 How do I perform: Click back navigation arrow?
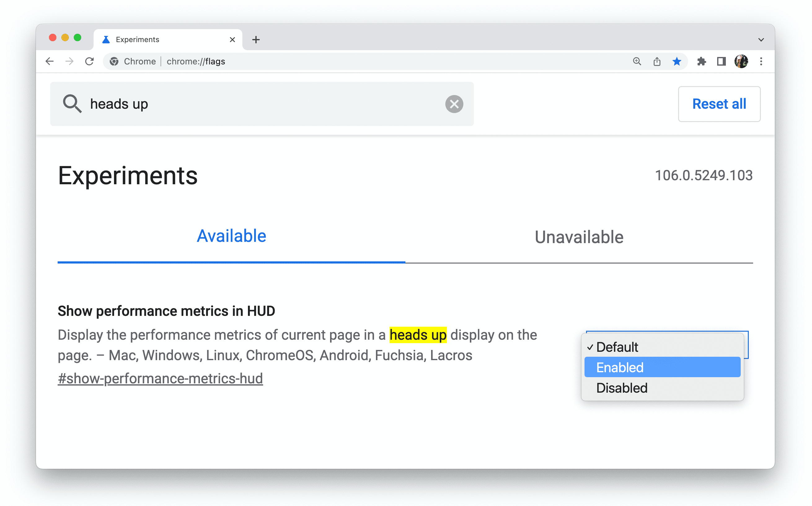coord(50,61)
